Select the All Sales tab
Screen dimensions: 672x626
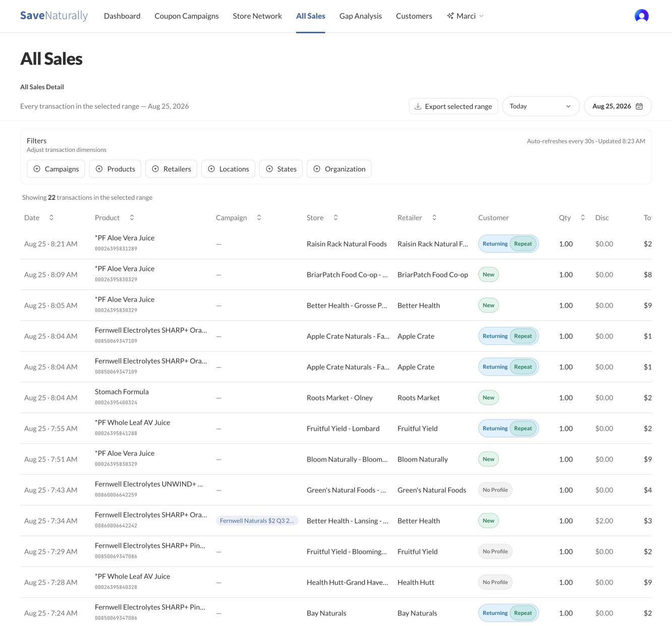pos(311,16)
